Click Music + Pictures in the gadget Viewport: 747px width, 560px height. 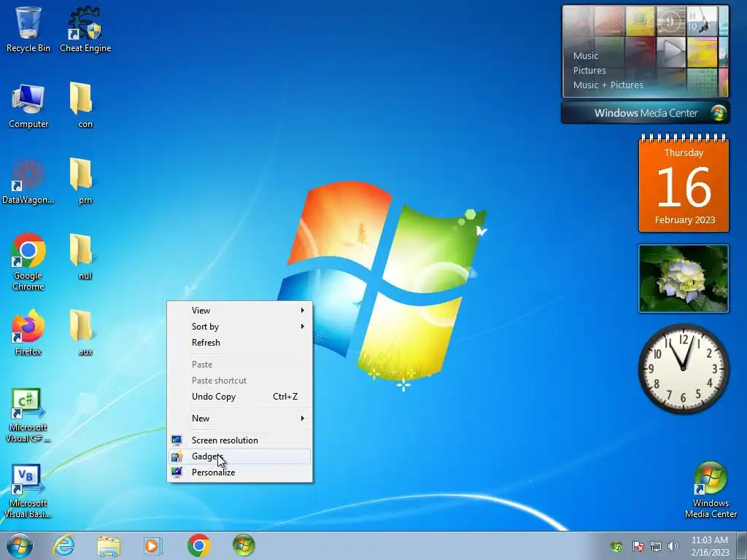608,85
